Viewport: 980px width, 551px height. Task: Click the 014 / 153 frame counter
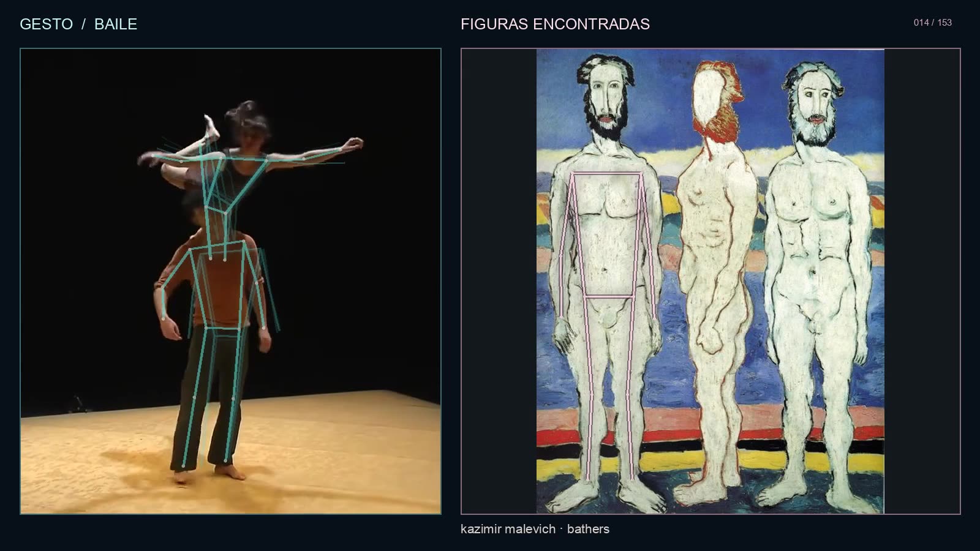932,23
